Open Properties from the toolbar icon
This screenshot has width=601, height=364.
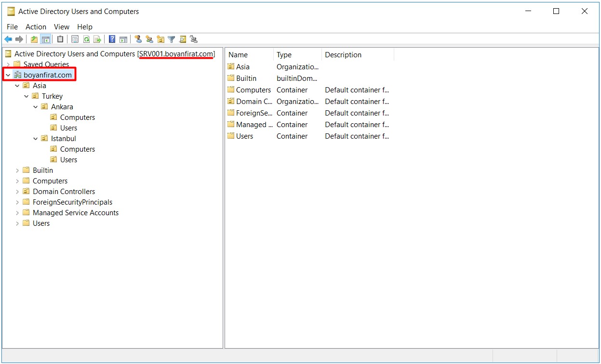(75, 39)
